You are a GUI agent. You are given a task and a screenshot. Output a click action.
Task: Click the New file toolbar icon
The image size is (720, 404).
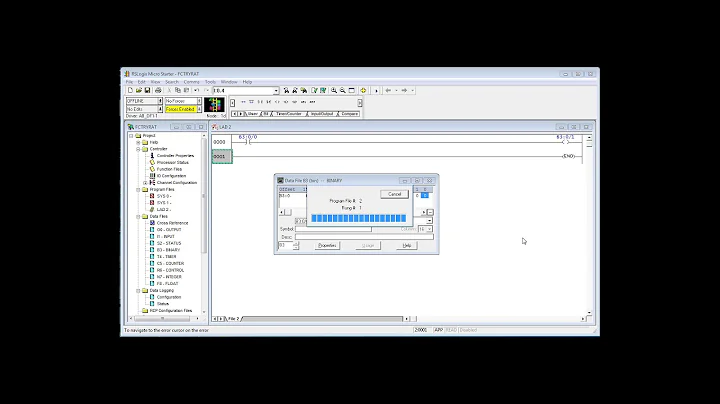(x=130, y=90)
